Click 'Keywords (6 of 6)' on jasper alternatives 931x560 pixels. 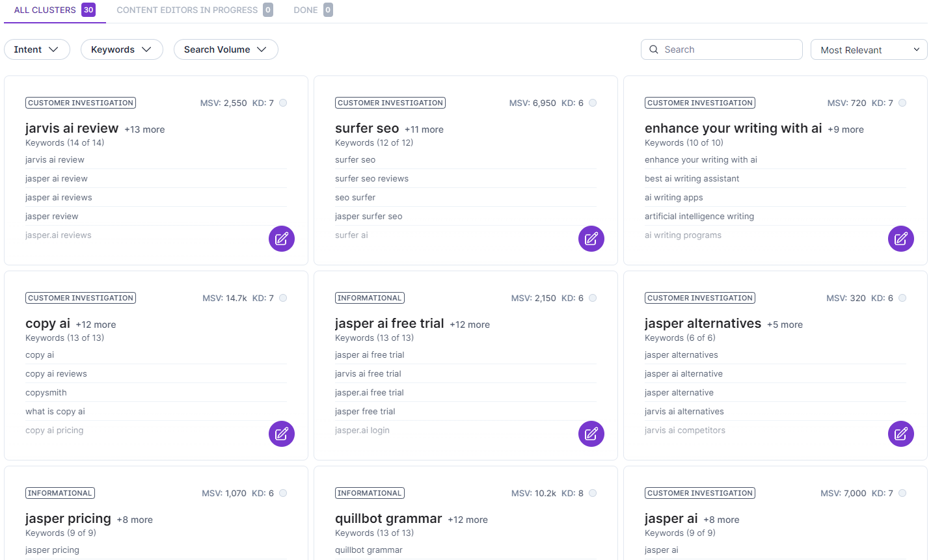[680, 338]
